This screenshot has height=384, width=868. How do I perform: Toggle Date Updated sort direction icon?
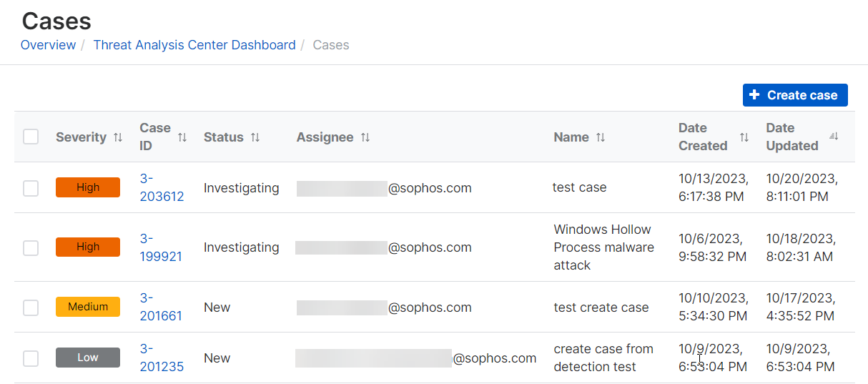pyautogui.click(x=834, y=137)
